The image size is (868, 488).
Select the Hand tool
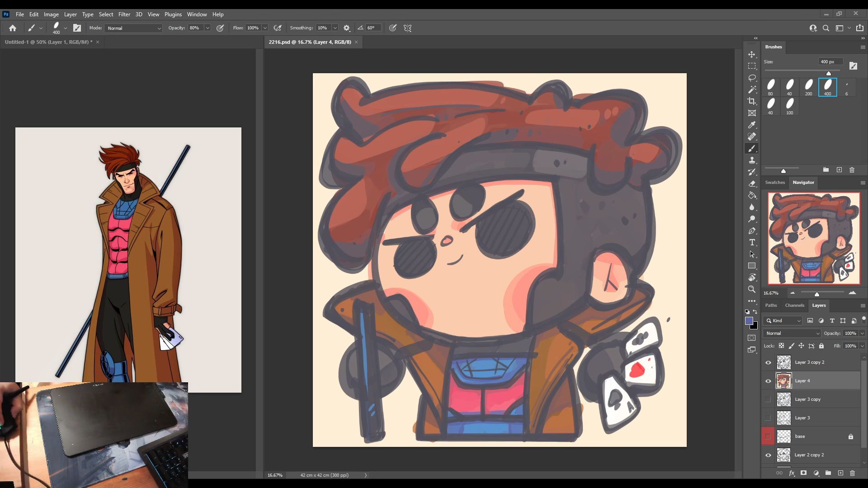point(752,277)
